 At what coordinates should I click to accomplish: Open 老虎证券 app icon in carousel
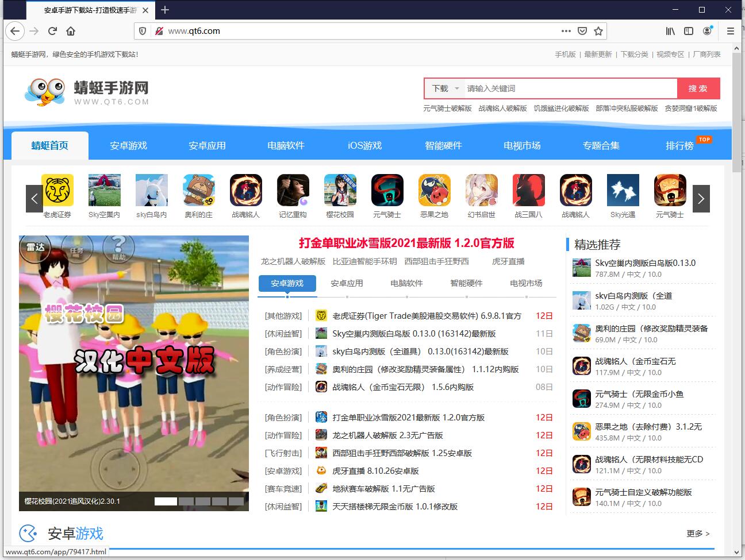click(x=57, y=190)
